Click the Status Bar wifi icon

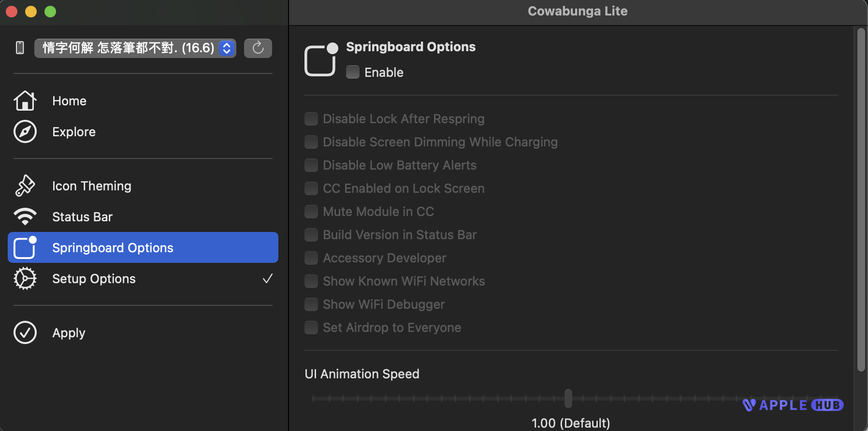click(25, 216)
